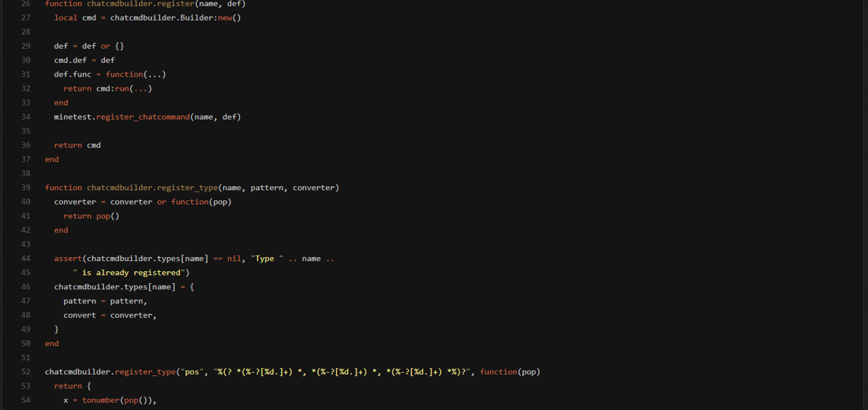Click 'function(pop)' at end of line 52

(510, 372)
